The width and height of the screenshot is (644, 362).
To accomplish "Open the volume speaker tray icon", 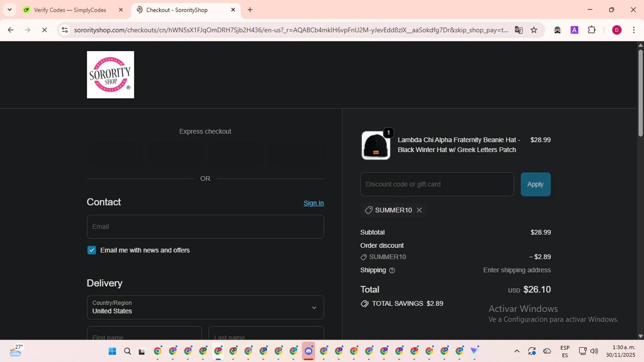I will point(594,351).
